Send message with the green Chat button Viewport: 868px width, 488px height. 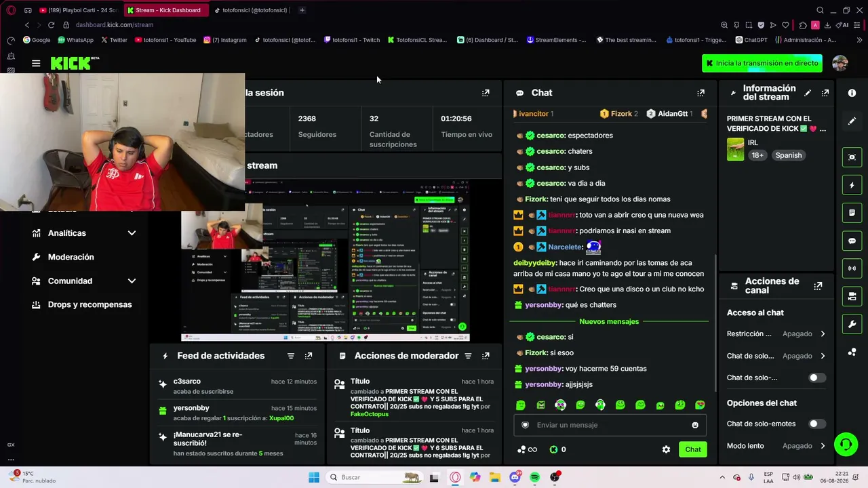tap(693, 449)
